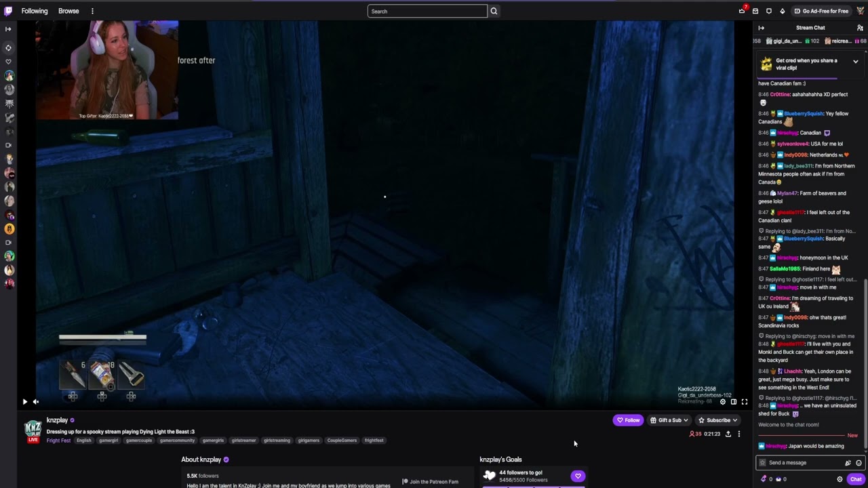Open the Subscribe dropdown
This screenshot has height=488, width=868.
click(x=717, y=420)
